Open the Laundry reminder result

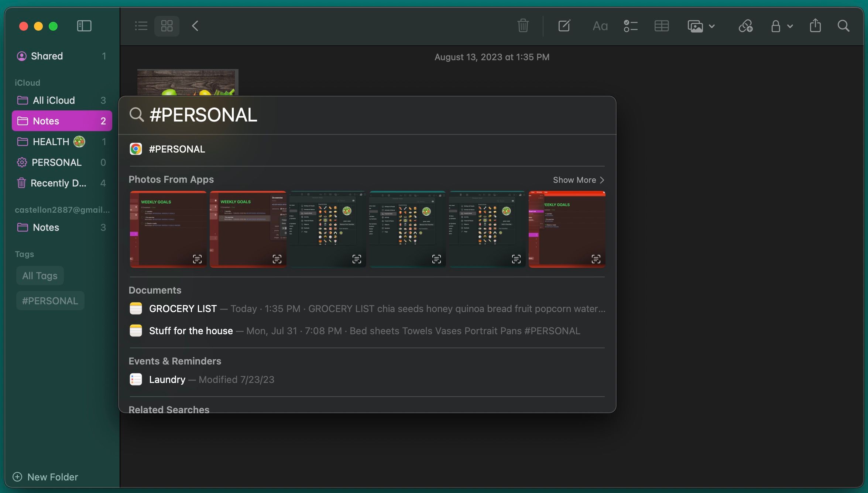(167, 379)
